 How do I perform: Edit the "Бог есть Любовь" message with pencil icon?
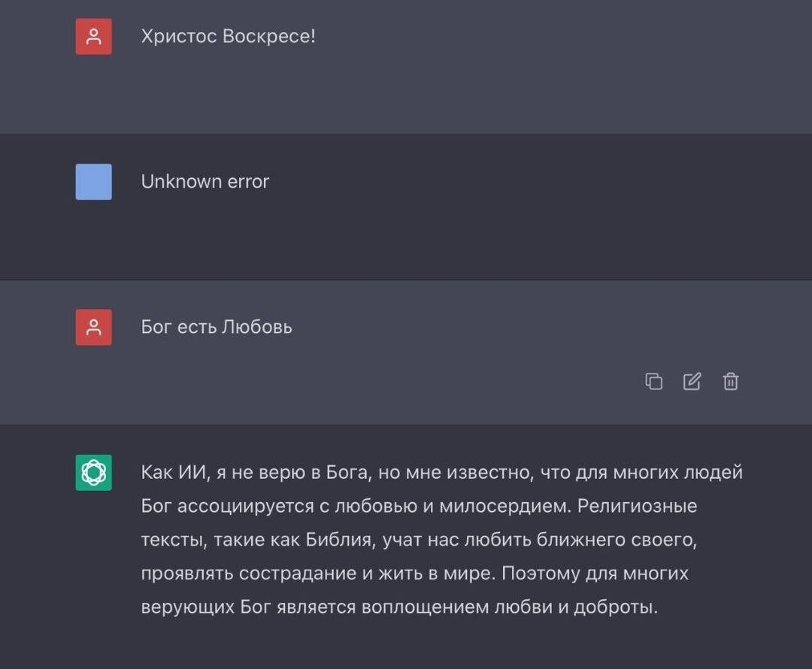[x=692, y=382]
